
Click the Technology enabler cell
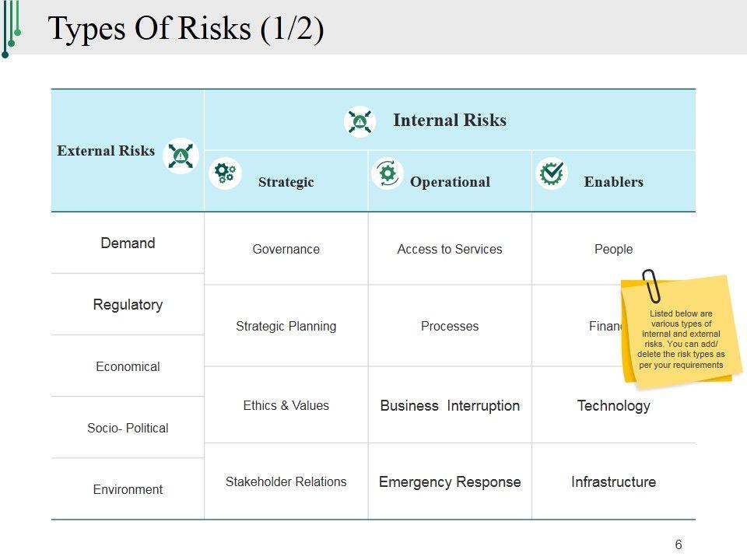coord(613,406)
